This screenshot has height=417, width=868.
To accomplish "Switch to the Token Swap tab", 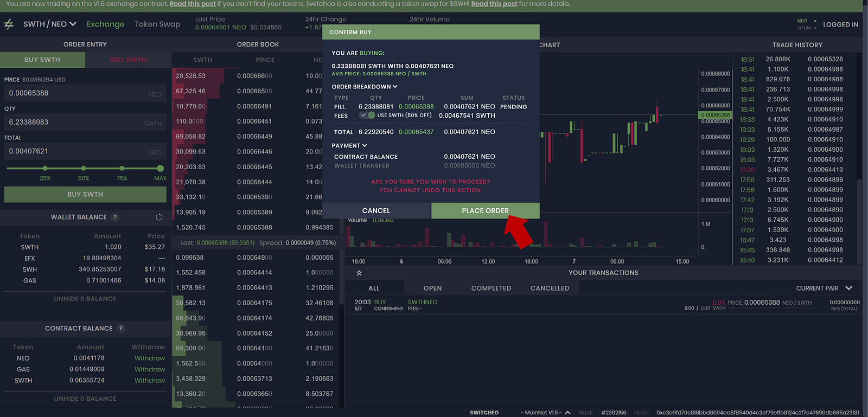I will [157, 24].
